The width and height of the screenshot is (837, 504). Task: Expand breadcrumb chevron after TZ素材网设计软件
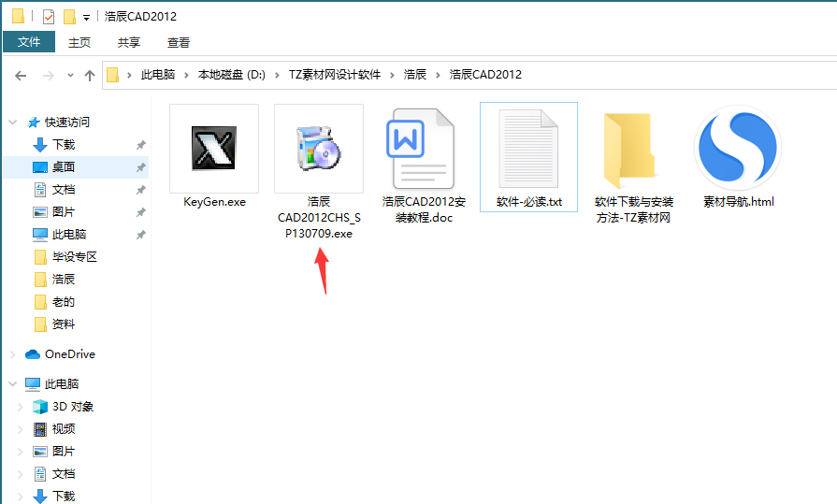[392, 76]
